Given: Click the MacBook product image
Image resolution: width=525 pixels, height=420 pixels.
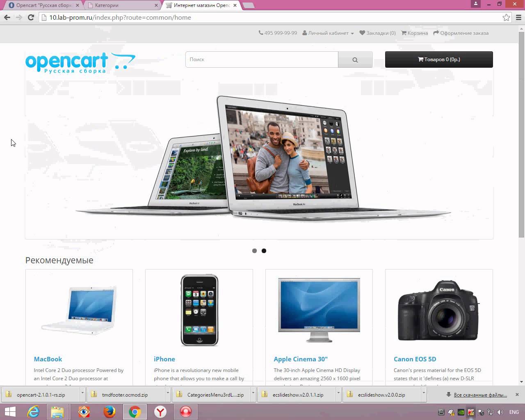Looking at the screenshot, I should (79, 310).
